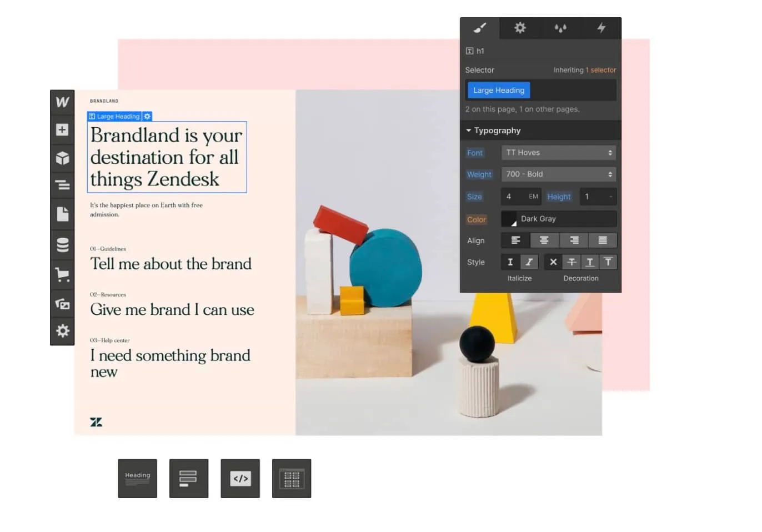Click the Font property label
The image size is (762, 532).
pos(475,153)
